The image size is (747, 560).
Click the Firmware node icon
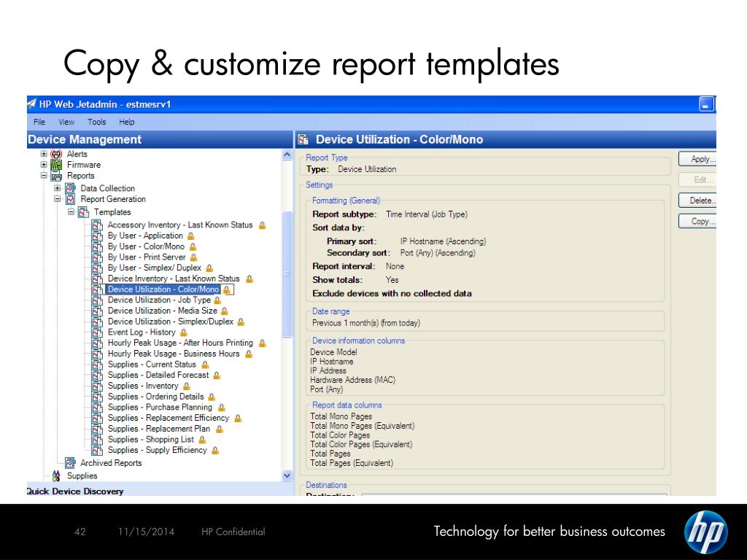(x=56, y=166)
